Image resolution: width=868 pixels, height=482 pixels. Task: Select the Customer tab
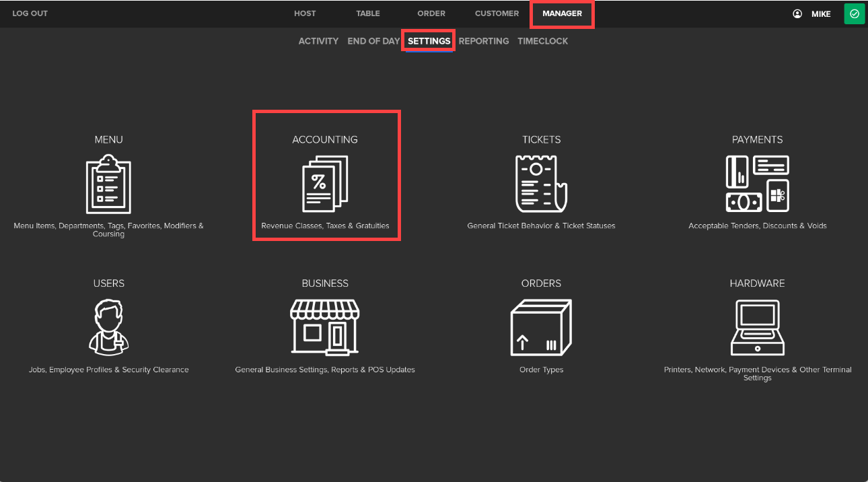497,13
